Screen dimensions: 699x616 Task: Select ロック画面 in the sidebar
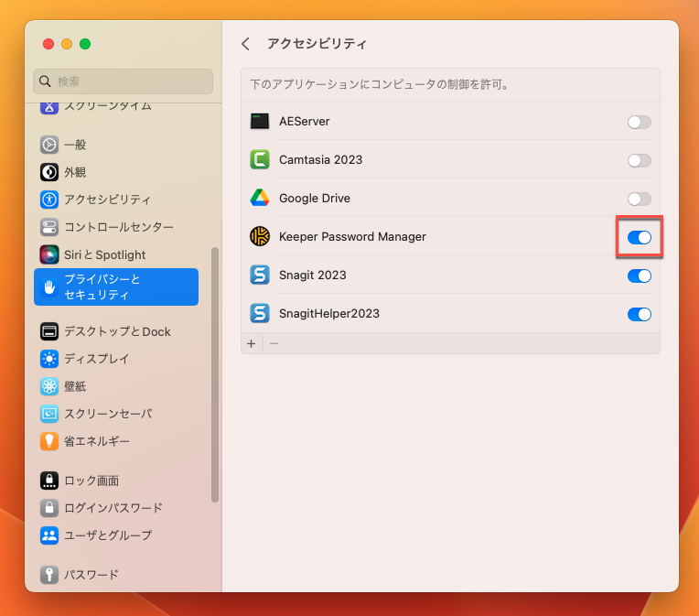(x=91, y=481)
